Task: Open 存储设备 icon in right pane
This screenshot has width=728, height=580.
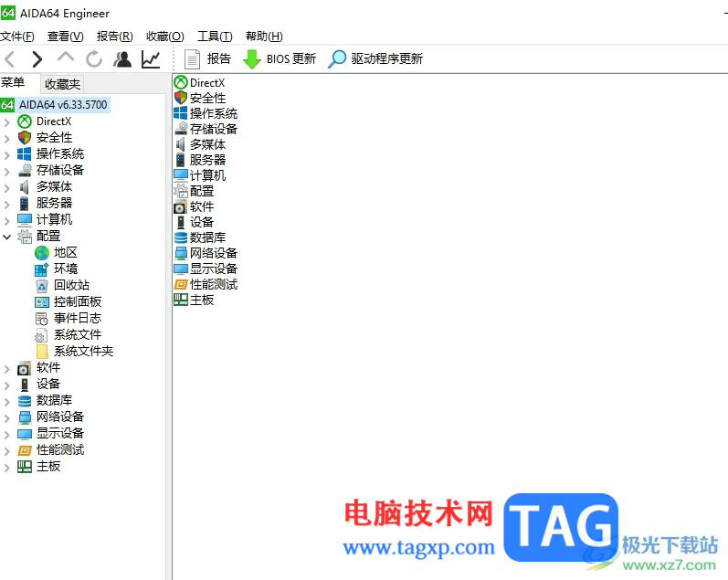Action: click(x=181, y=129)
